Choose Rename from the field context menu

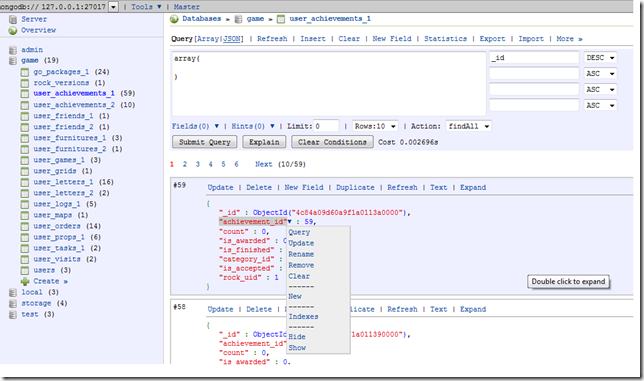tap(301, 255)
